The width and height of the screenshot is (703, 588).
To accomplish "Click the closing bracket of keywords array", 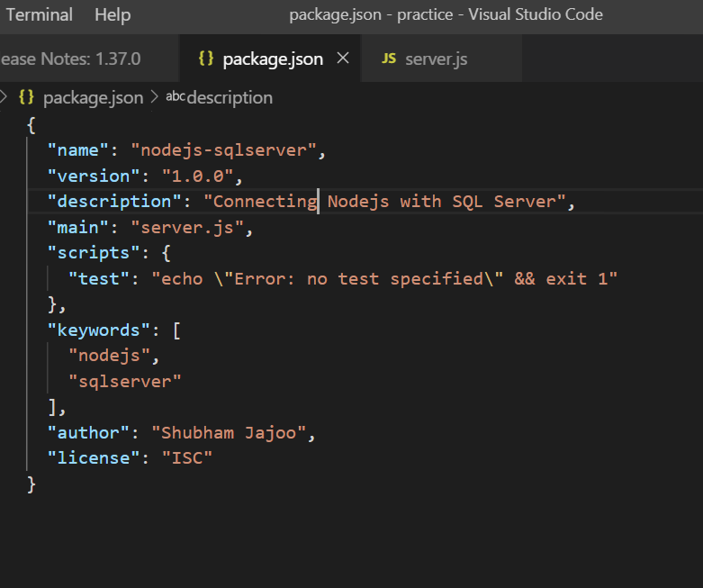I will coord(53,407).
